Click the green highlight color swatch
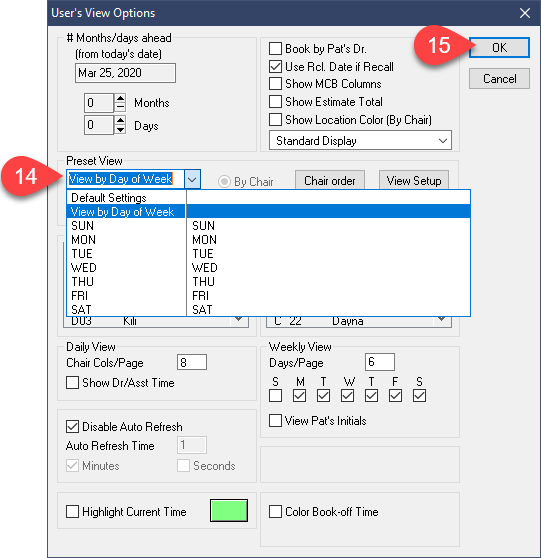541x558 pixels. 229,510
